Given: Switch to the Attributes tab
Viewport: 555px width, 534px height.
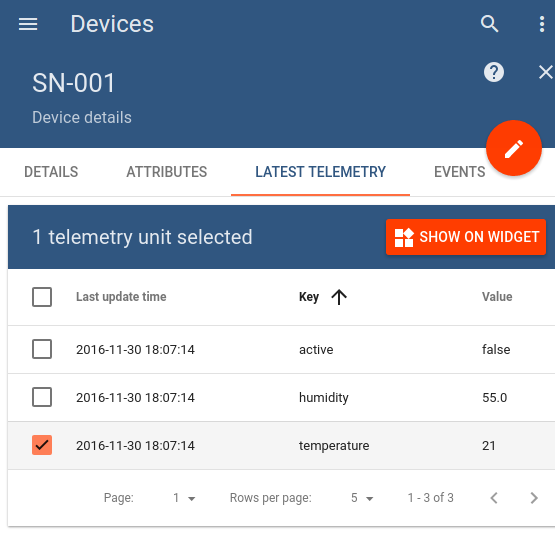Looking at the screenshot, I should click(x=167, y=172).
